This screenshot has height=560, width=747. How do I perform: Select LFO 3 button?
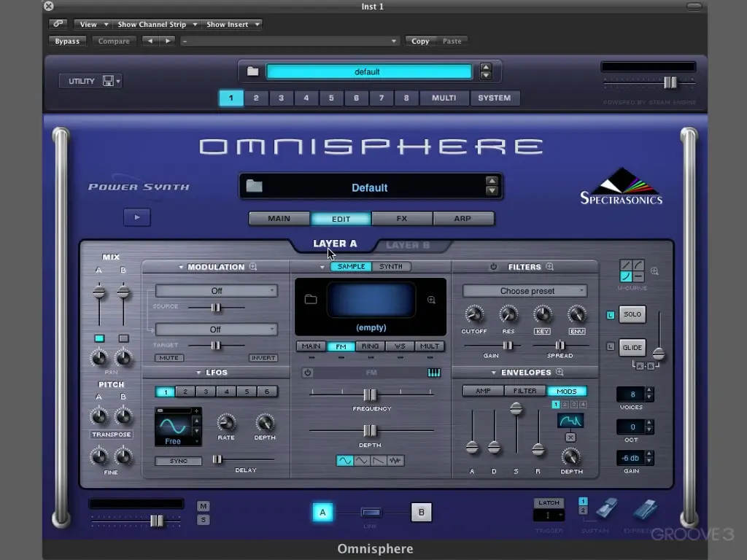pos(206,392)
